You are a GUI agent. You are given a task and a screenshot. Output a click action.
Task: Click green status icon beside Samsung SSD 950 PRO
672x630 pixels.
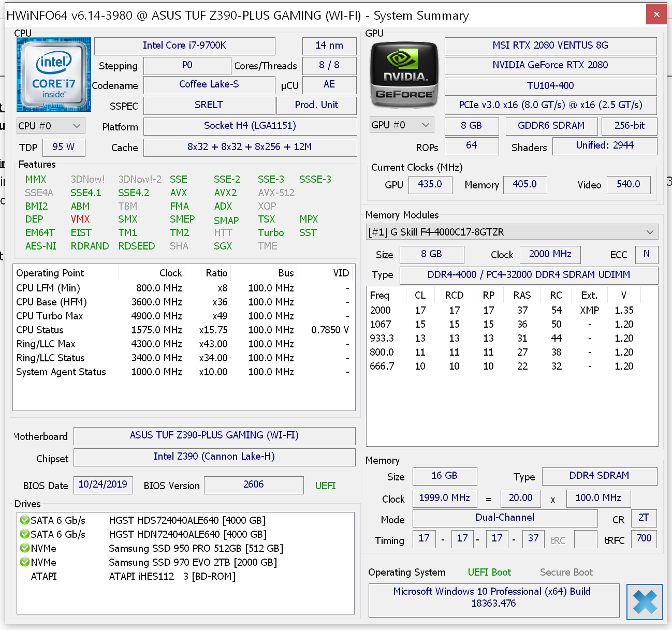click(24, 548)
